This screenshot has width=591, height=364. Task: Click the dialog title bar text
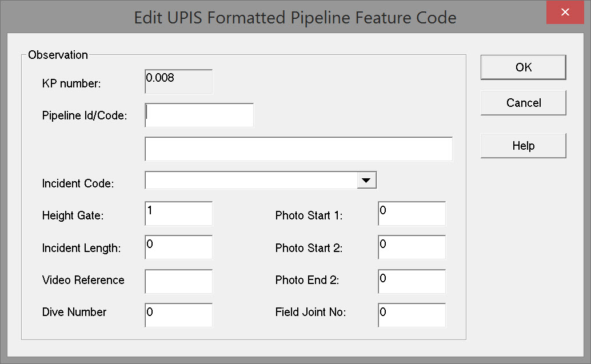point(295,17)
